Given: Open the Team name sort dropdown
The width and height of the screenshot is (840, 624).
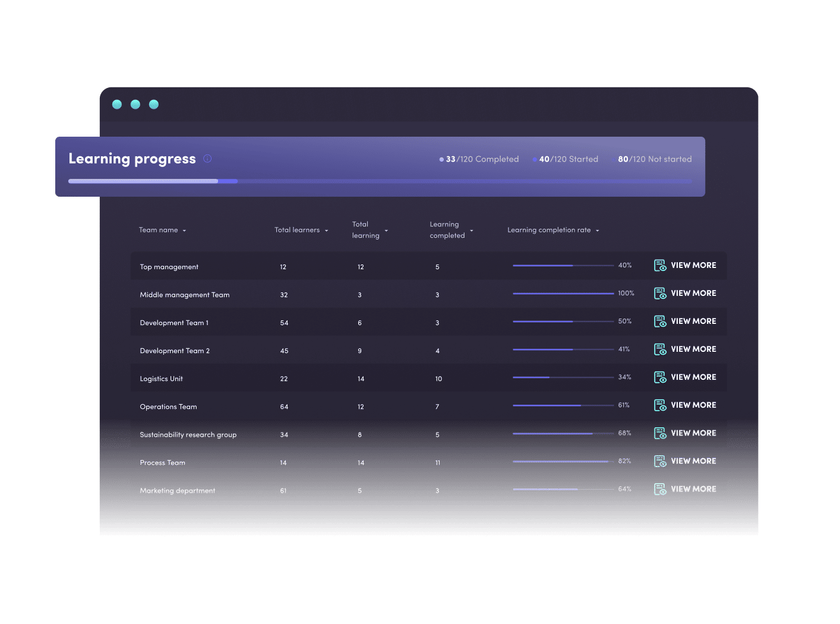Looking at the screenshot, I should 185,230.
